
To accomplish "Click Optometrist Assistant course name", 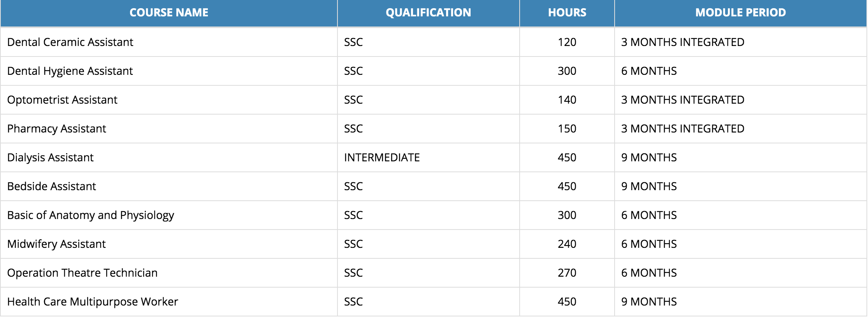I will click(62, 100).
